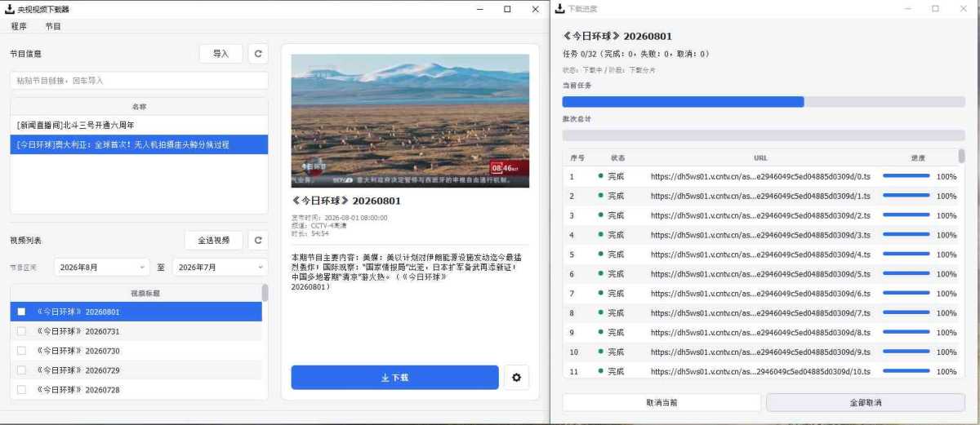This screenshot has height=425, width=980.
Task: Click the program description paragraph
Action: [x=405, y=272]
